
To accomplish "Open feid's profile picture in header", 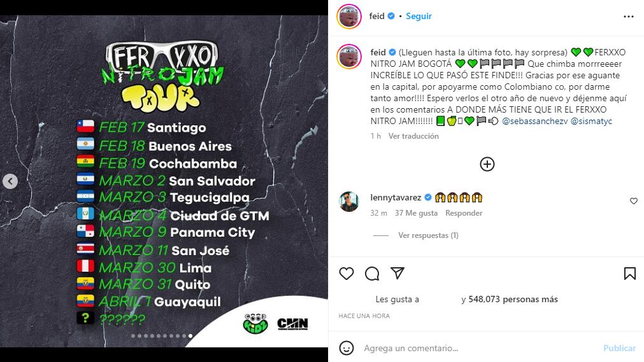I will click(x=349, y=17).
